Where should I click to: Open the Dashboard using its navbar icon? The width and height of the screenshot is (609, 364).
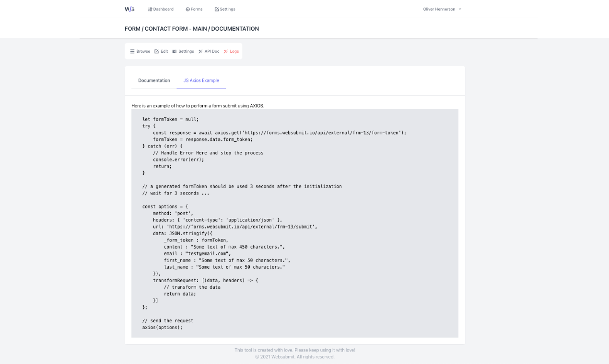151,9
